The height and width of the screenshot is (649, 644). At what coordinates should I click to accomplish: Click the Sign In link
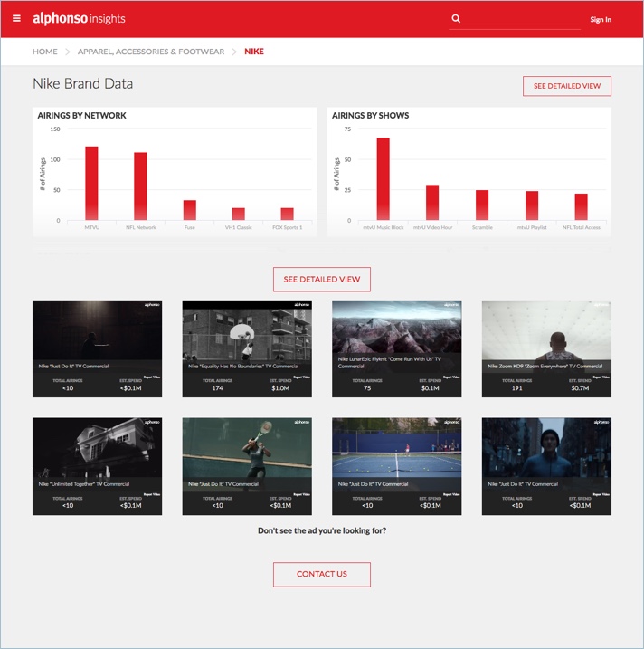(x=601, y=19)
